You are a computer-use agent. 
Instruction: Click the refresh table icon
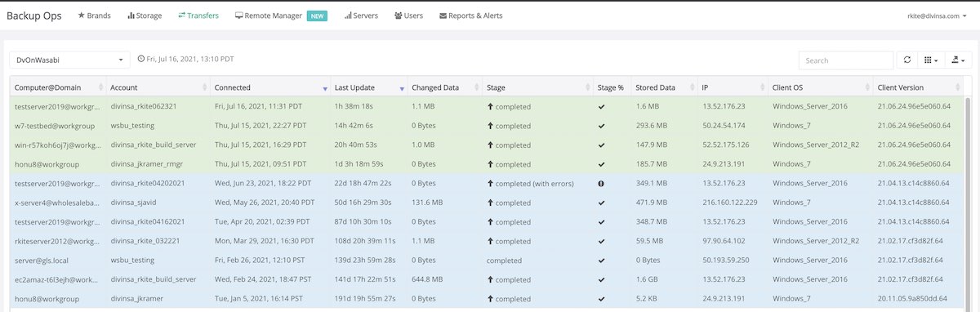906,60
